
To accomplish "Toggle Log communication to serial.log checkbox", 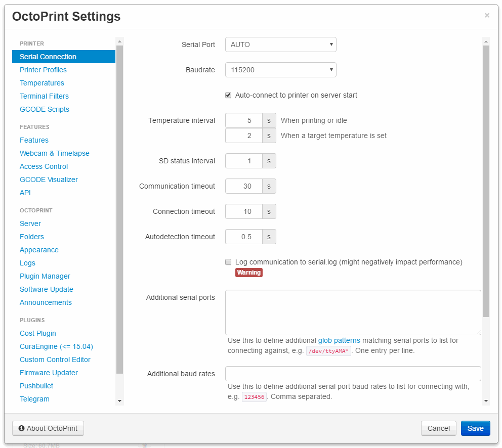I will [228, 262].
